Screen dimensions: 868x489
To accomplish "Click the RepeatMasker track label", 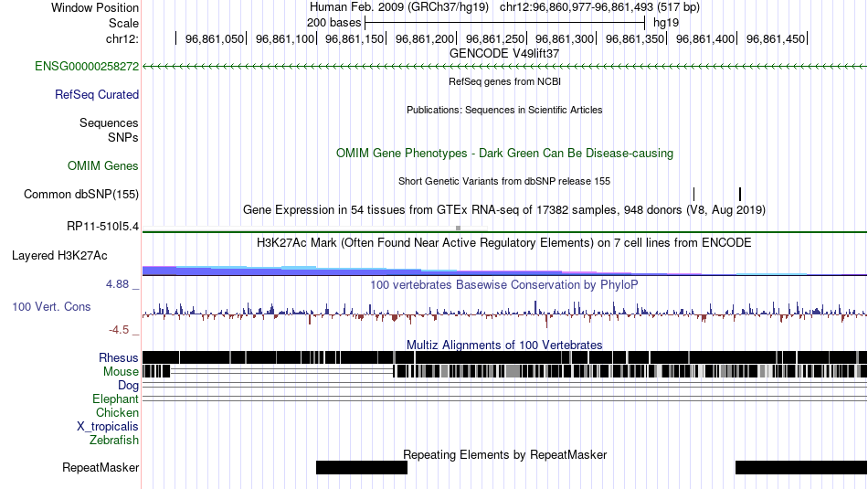I will pos(101,468).
